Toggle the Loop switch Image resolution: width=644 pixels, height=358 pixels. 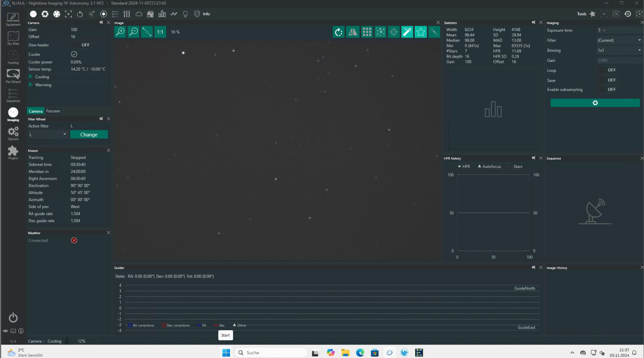607,70
